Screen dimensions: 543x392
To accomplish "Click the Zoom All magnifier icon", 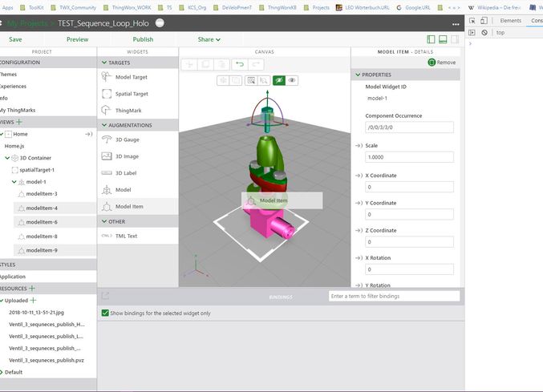I will 251,81.
